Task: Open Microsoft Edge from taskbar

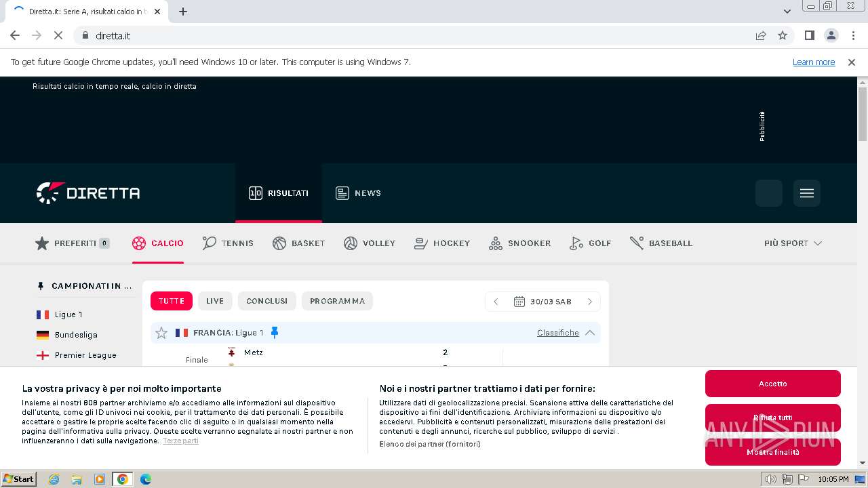Action: click(146, 479)
